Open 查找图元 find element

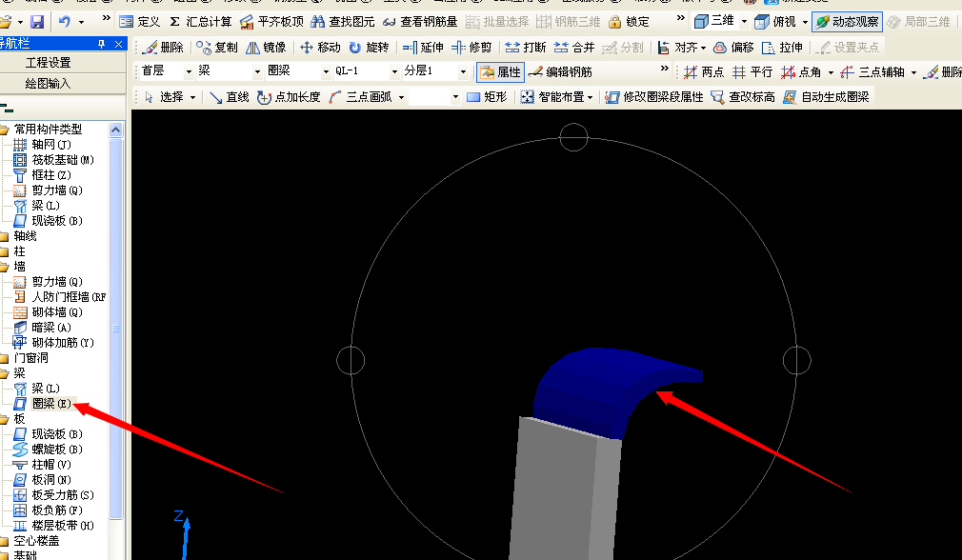[x=342, y=22]
